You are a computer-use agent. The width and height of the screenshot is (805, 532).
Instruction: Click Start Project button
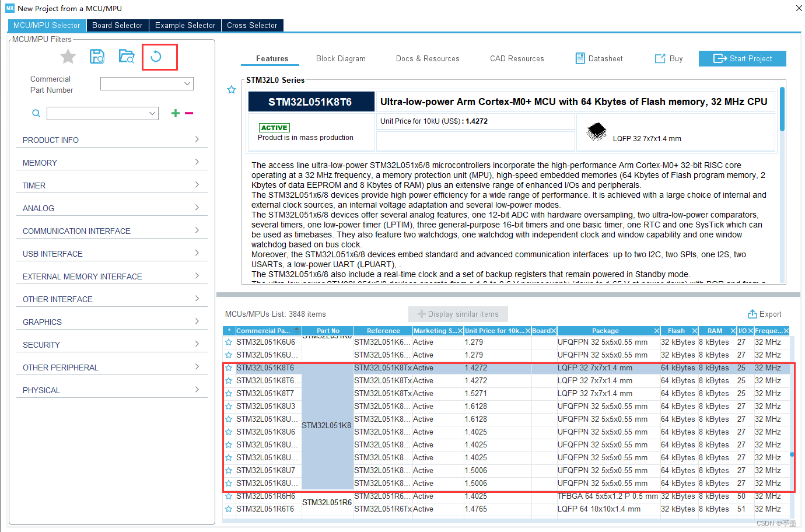coord(743,58)
